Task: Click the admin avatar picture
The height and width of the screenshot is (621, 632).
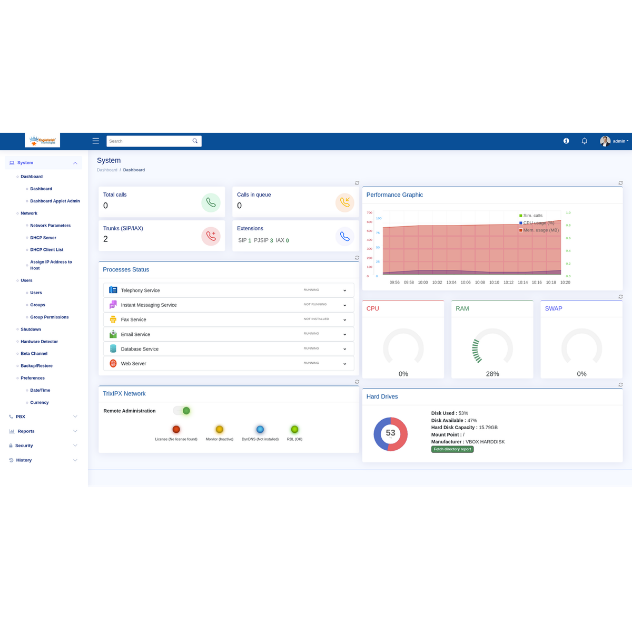Action: click(605, 141)
